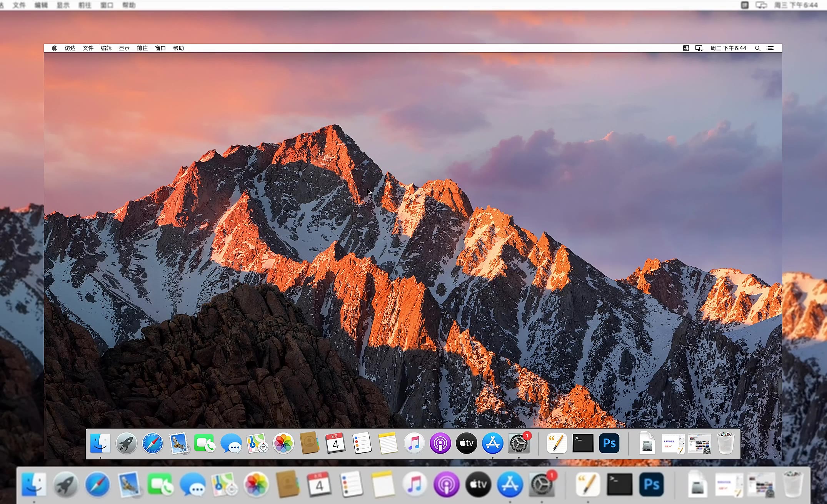Open Notification Center list icon
Screen dimensions: 827x504
(770, 48)
